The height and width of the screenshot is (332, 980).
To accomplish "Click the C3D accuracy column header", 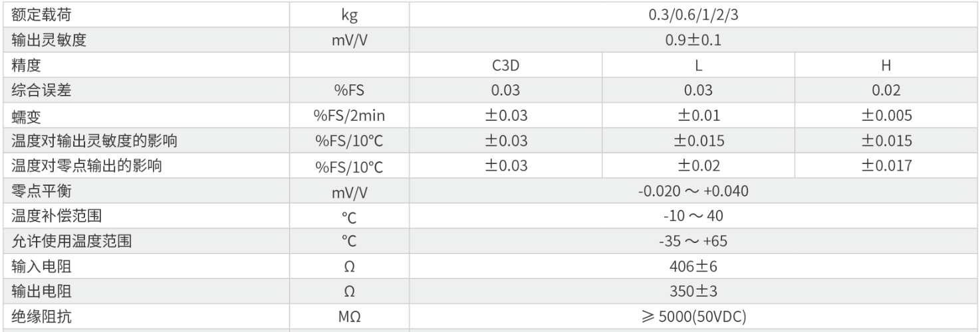I will pos(505,66).
